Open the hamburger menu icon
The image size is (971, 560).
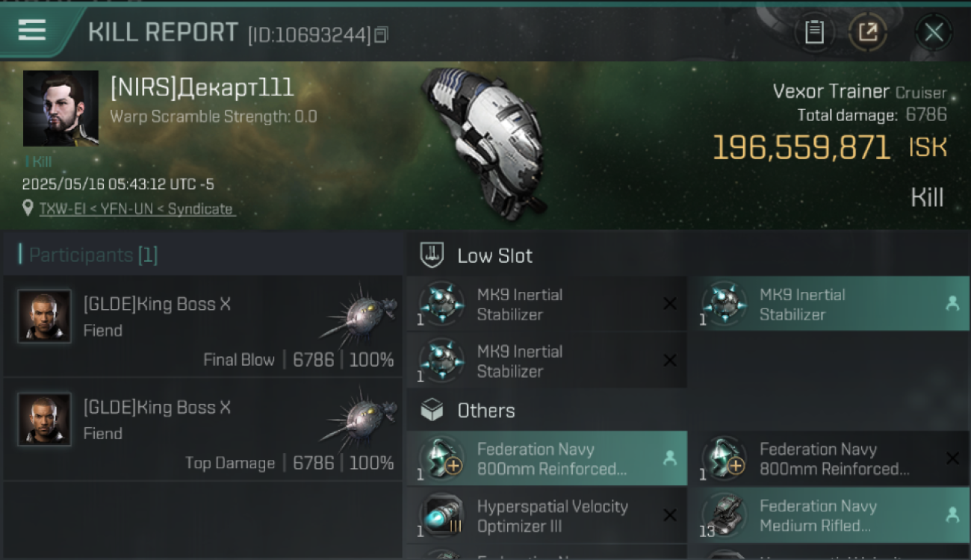pyautogui.click(x=32, y=30)
